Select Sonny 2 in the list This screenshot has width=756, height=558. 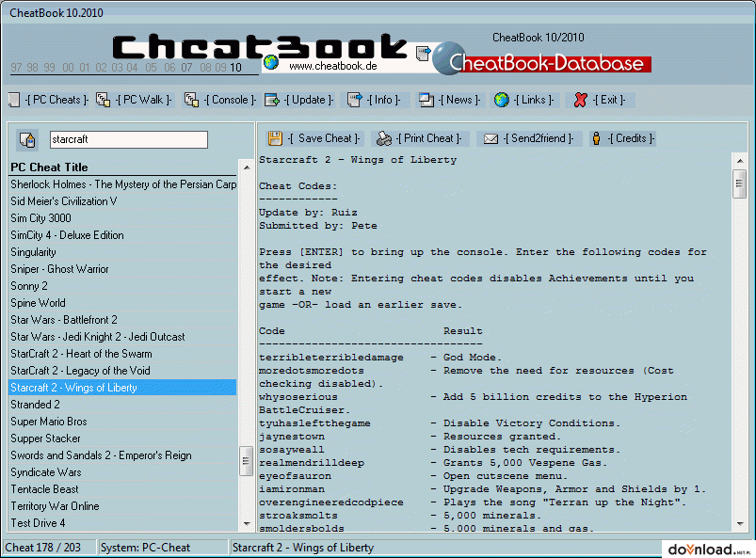[x=123, y=286]
